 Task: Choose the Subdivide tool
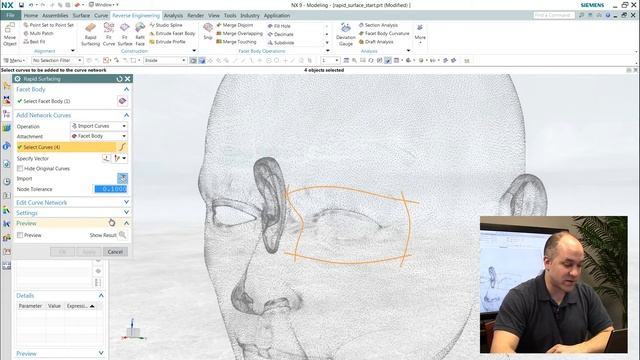(281, 42)
